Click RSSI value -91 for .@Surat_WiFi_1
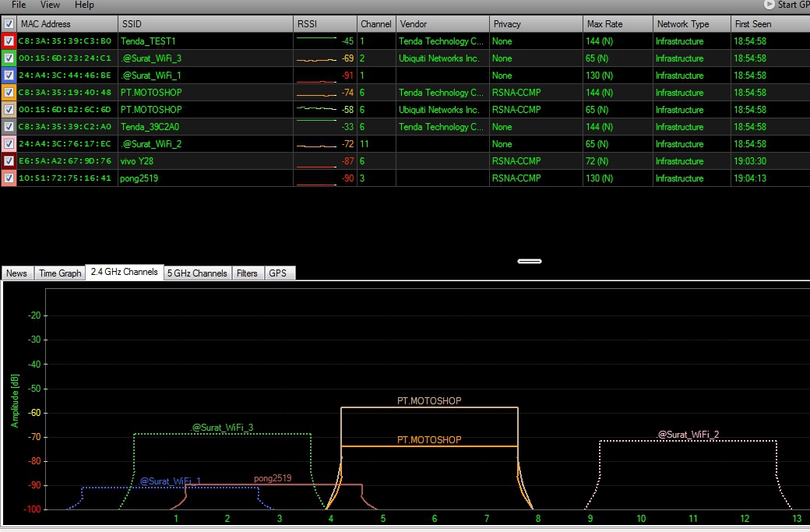810x532 pixels. (347, 76)
